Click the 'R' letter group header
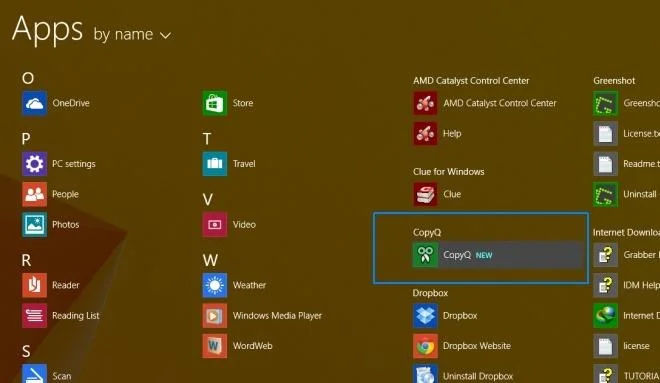Image resolution: width=660 pixels, height=383 pixels. [26, 260]
